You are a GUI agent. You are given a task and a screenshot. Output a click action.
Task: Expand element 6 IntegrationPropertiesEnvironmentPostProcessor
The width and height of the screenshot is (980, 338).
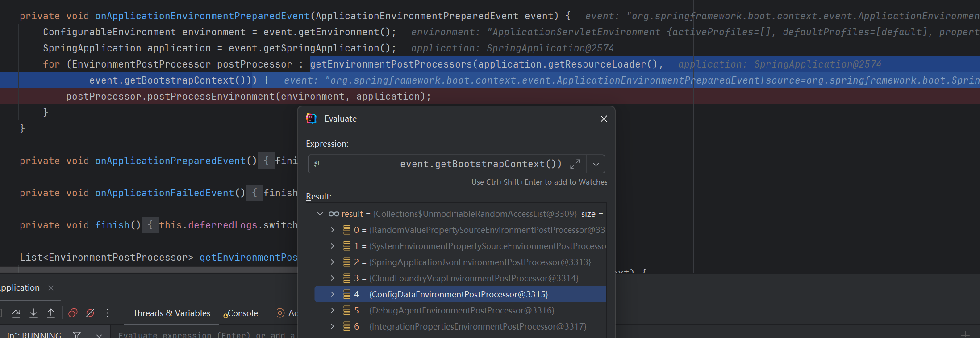point(332,326)
